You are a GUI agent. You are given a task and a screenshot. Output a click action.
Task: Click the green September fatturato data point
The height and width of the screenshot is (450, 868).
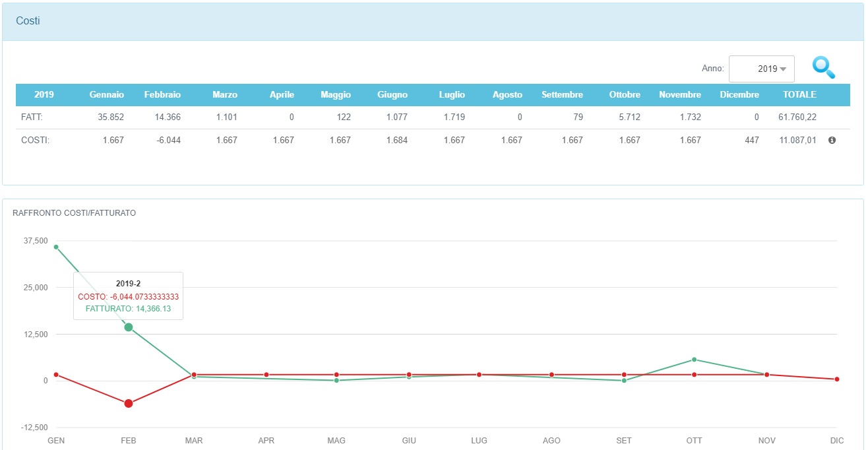coord(624,381)
